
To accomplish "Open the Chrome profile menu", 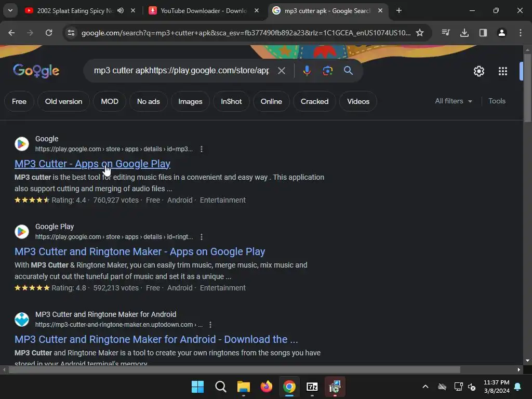I will (501, 33).
